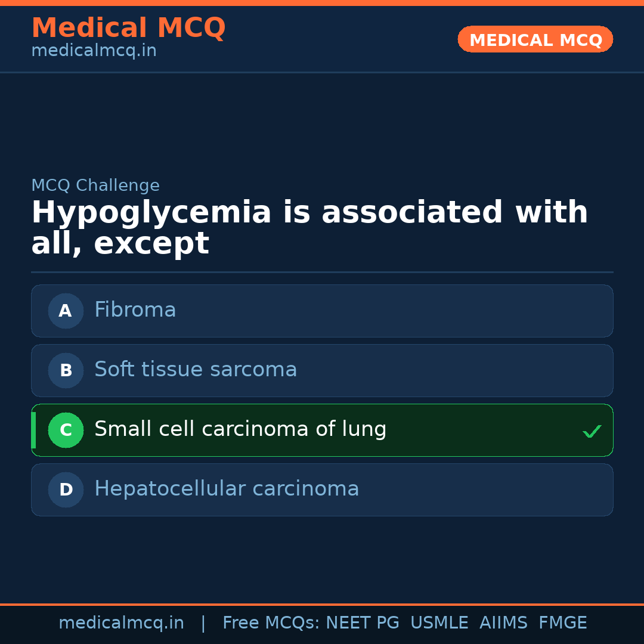Choose the Soft tissue sarcoma answer
Viewport: 644px width, 644px height.
196,370
